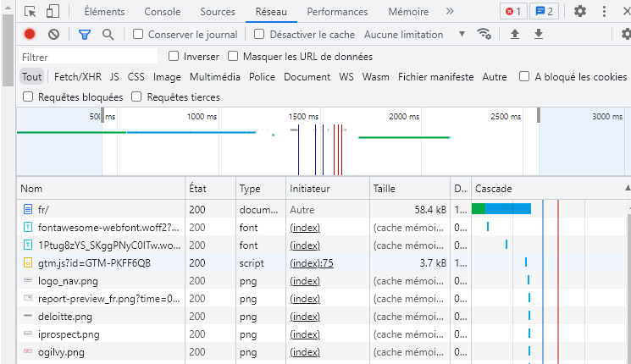Screen dimensions: 631x364
Task: Toggle the device toolbar icon
Action: tap(53, 12)
